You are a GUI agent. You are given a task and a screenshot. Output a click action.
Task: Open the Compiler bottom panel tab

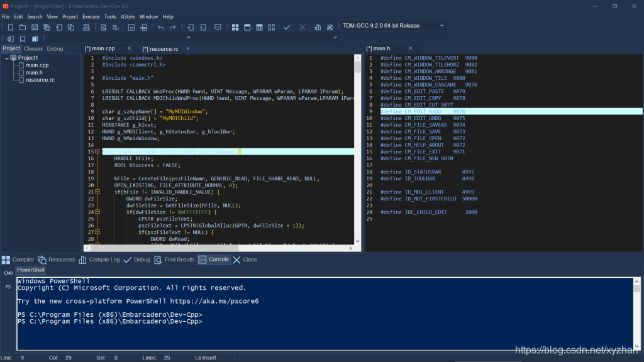point(18,260)
